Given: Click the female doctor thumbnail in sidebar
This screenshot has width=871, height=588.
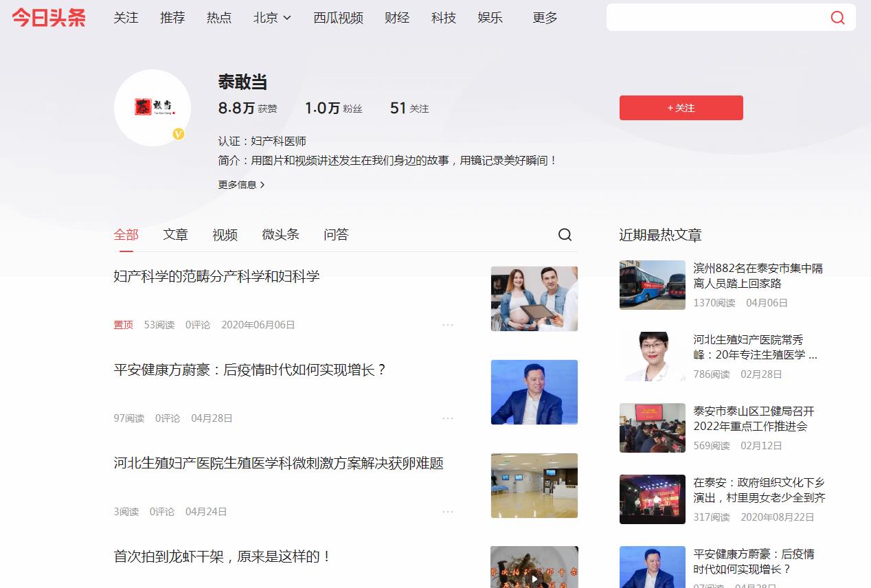Looking at the screenshot, I should [x=653, y=357].
